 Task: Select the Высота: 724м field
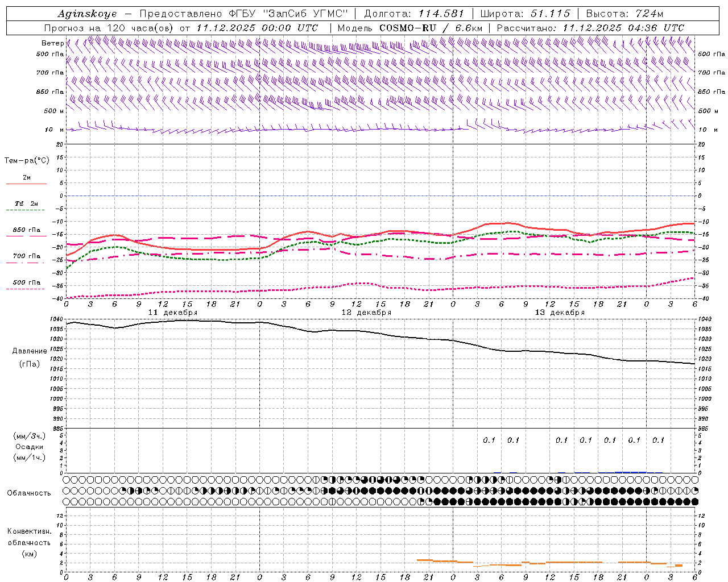click(x=624, y=14)
